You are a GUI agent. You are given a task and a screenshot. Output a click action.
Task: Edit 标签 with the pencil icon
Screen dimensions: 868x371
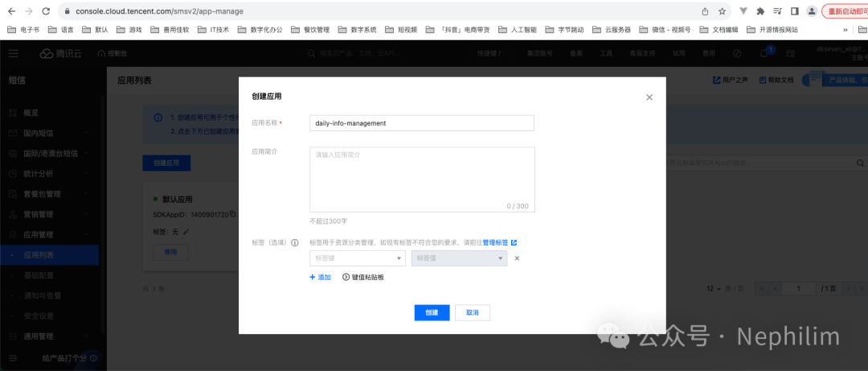(186, 231)
